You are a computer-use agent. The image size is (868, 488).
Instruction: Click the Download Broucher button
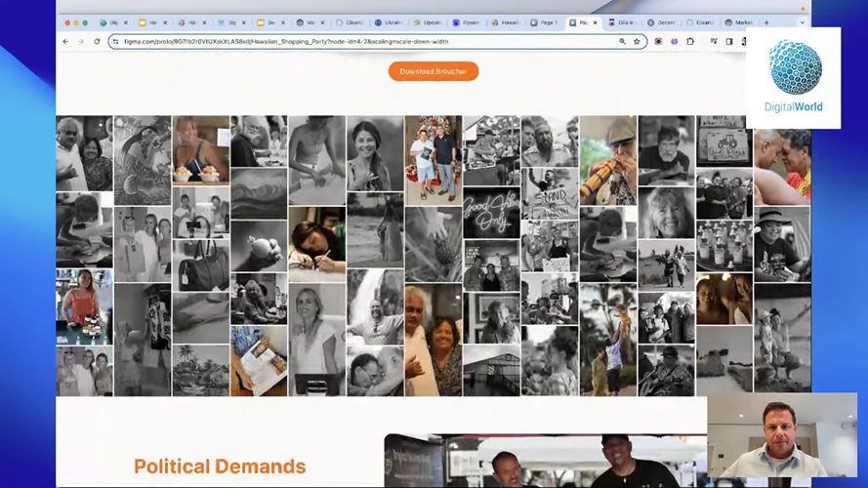(x=433, y=71)
